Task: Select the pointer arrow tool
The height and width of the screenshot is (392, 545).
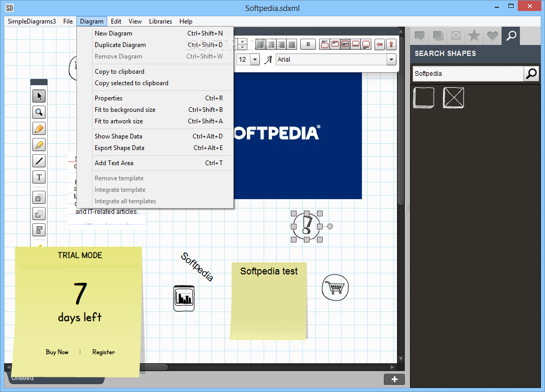Action: 39,96
